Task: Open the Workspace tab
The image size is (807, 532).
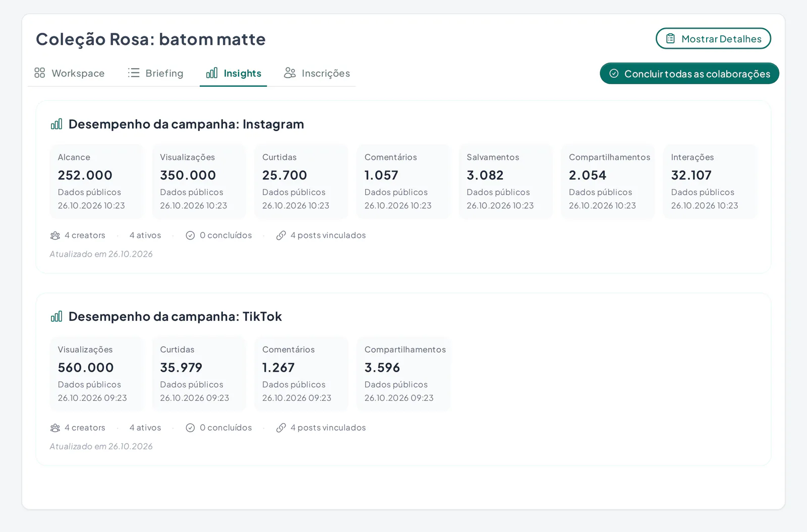Action: click(x=70, y=73)
